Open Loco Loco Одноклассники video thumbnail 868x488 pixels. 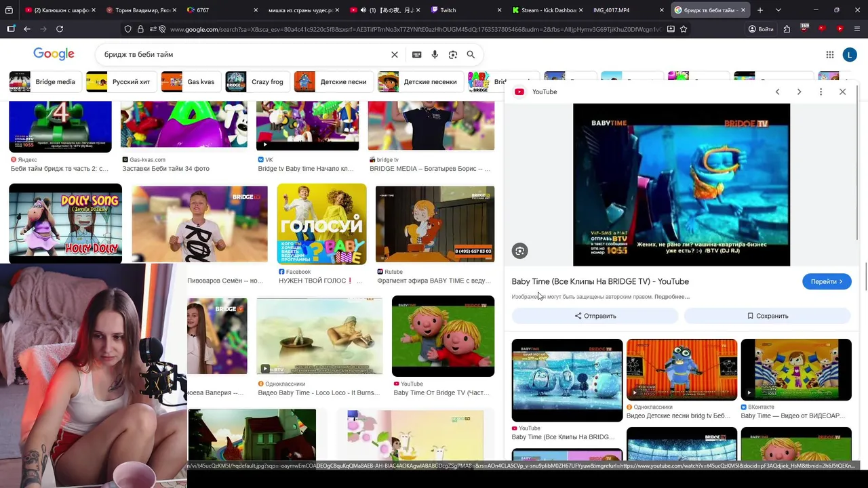[x=319, y=336]
